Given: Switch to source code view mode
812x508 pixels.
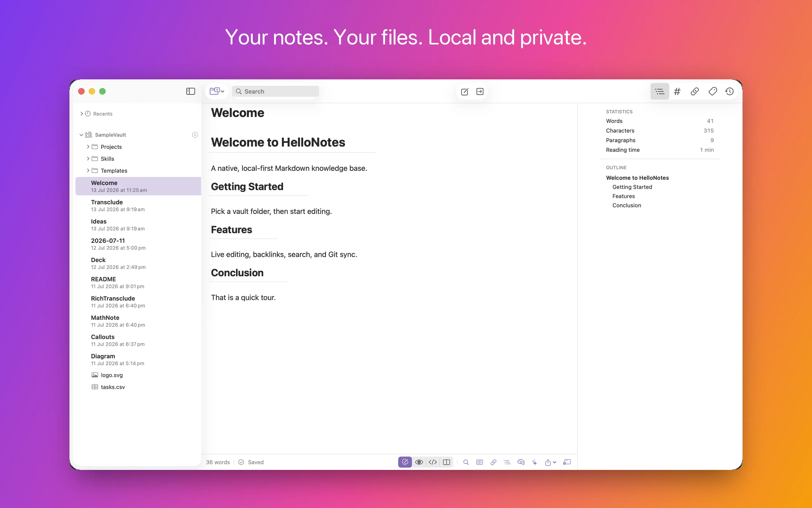Looking at the screenshot, I should click(433, 462).
